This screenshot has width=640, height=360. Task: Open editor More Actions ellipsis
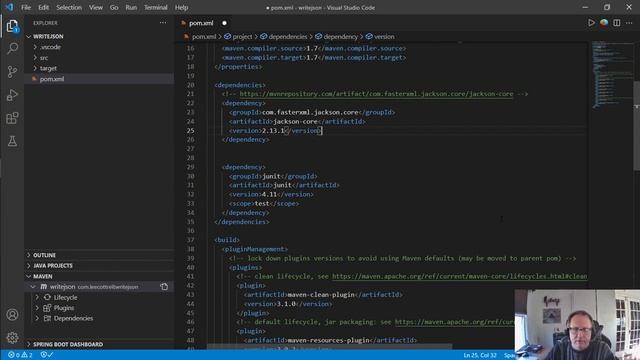[629, 23]
